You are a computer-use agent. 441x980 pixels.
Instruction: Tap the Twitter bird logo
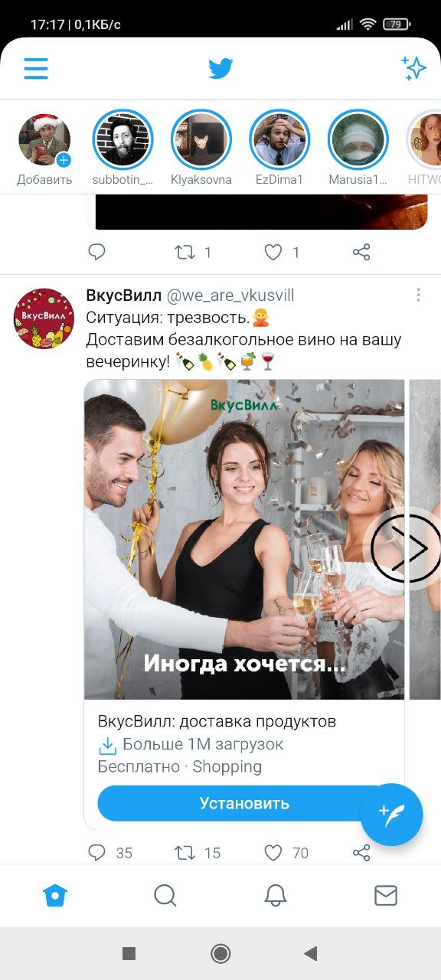pos(220,69)
